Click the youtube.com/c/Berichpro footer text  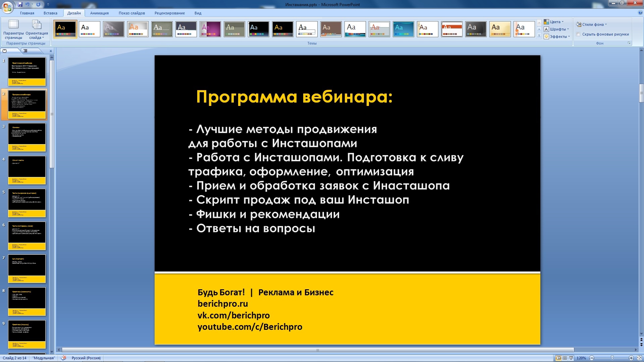click(x=250, y=327)
